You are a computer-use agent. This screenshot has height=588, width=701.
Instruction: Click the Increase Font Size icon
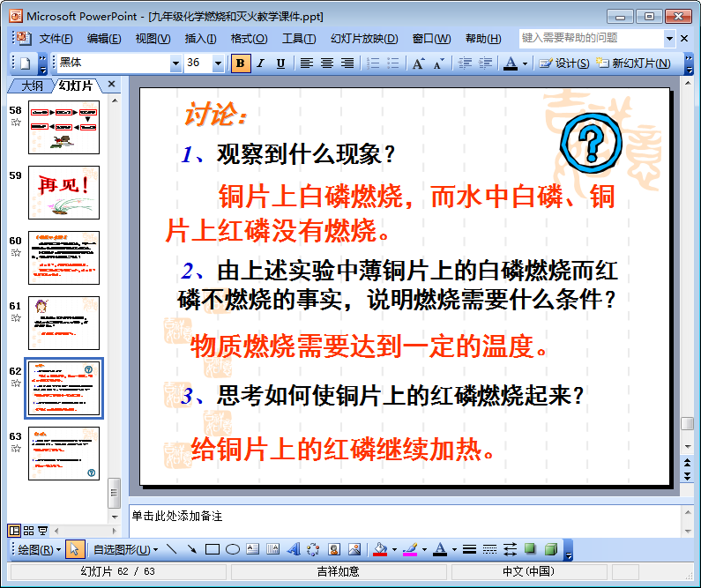[418, 63]
